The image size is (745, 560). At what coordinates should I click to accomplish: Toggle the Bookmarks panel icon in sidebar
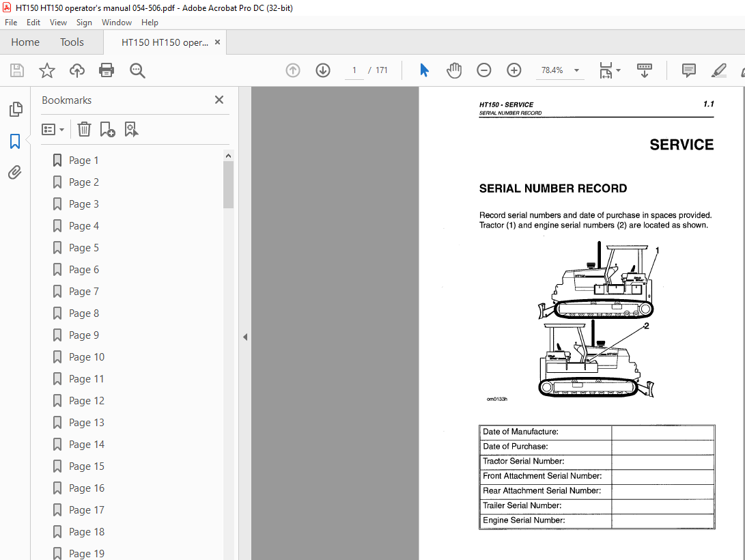point(15,141)
